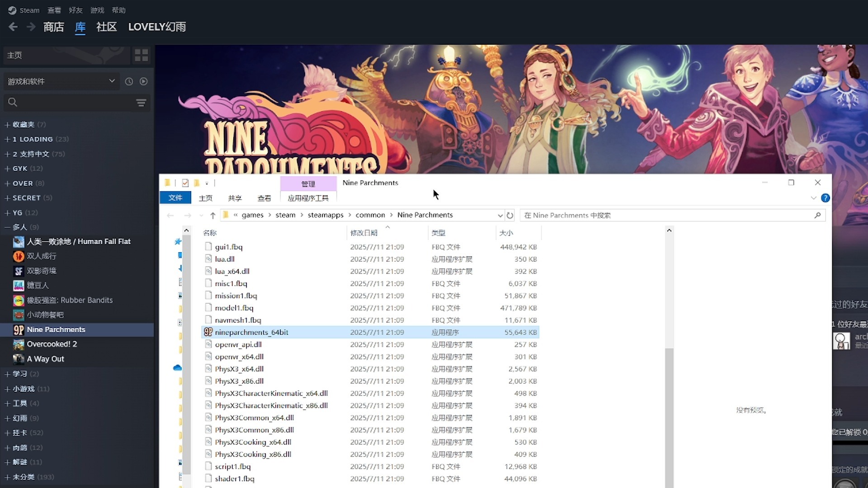Viewport: 868px width, 488px height.
Task: Click the Explorer search magnifier icon
Action: pyautogui.click(x=817, y=216)
